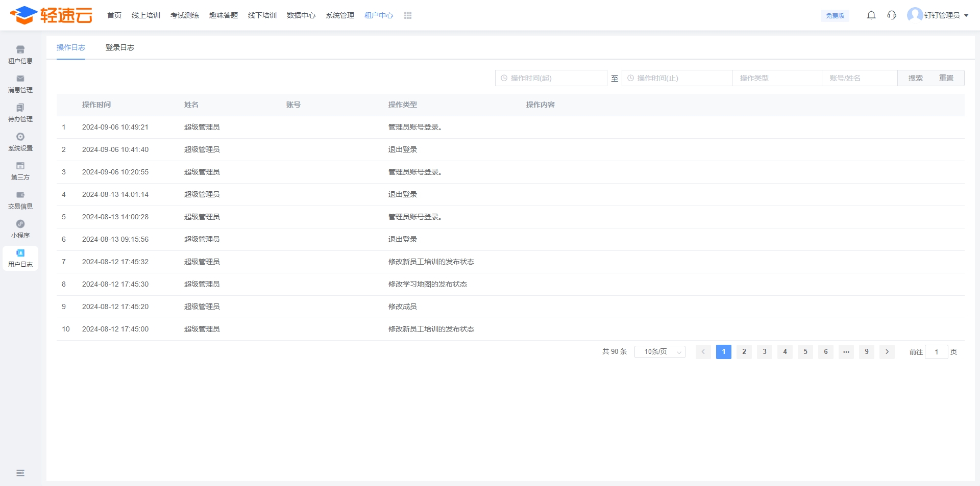Expand the 10条/页 page size dropdown
The image size is (980, 486).
point(659,352)
